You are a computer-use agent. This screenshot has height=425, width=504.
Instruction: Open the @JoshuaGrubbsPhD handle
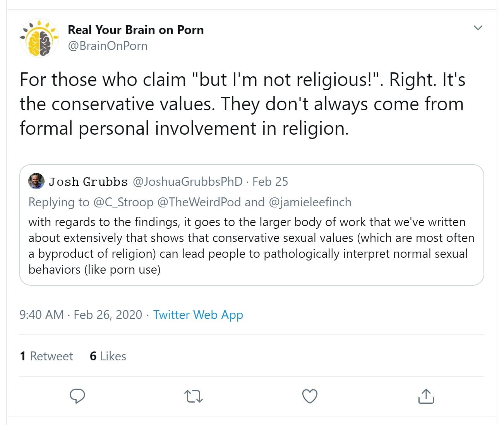pos(188,182)
